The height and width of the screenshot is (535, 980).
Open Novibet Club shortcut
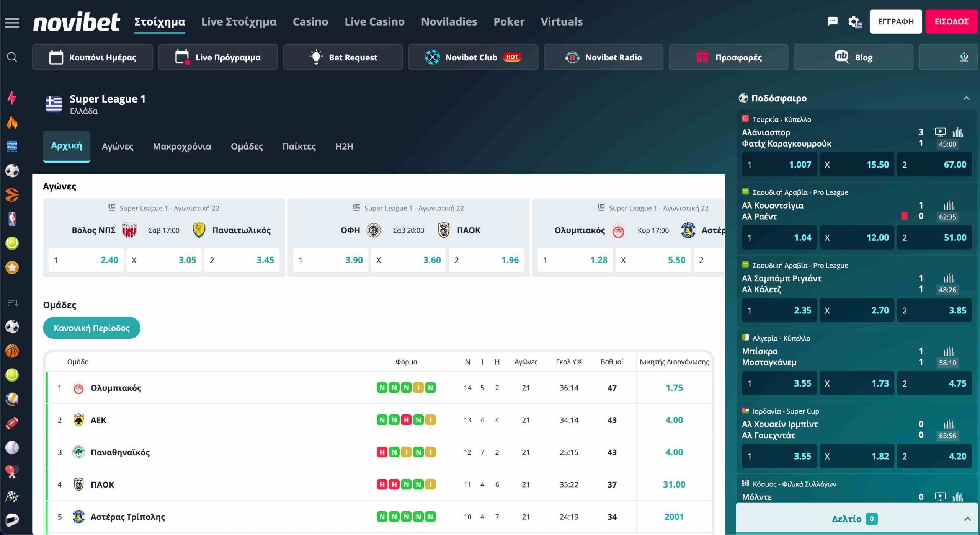pos(473,57)
